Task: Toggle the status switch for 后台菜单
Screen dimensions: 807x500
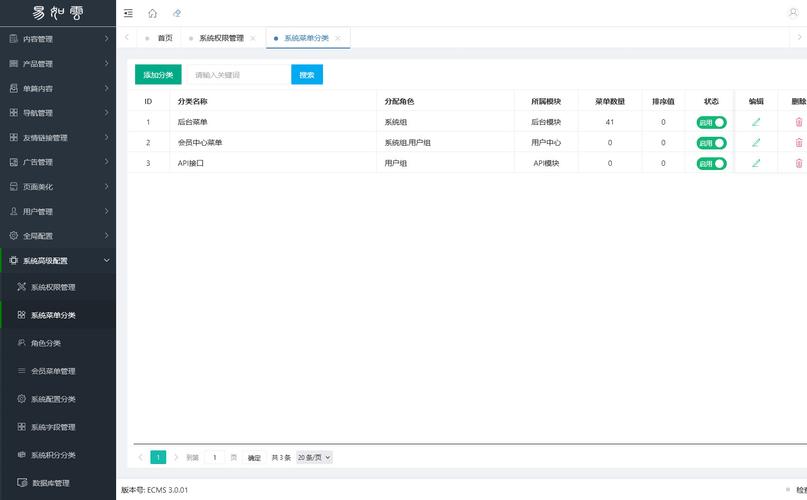Action: 711,122
